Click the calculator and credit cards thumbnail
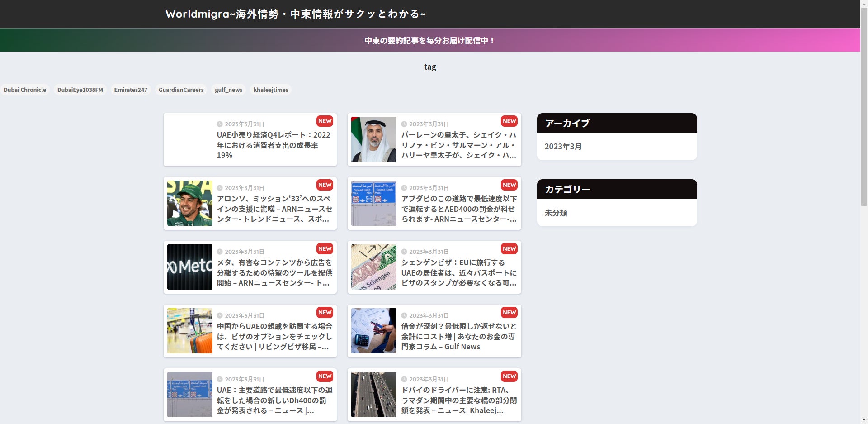868x424 pixels. 374,331
